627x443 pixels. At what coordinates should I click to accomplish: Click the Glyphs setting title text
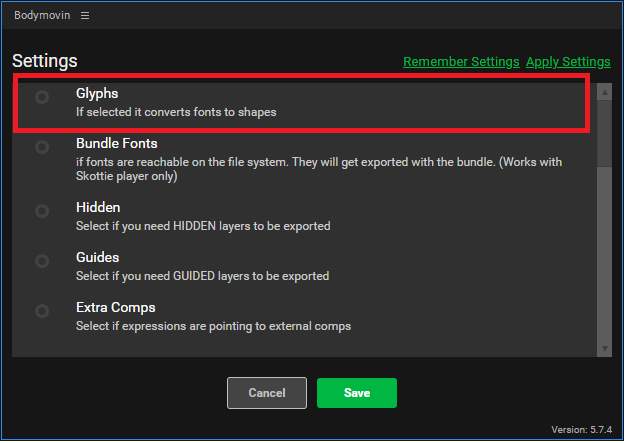(97, 93)
